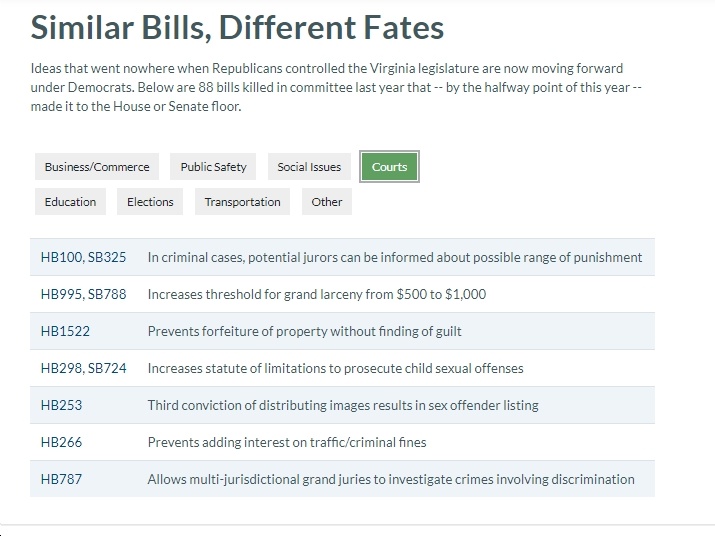Screen dimensions: 715x536
Task: Open the HB100, SB325 bill link
Action: [x=83, y=257]
